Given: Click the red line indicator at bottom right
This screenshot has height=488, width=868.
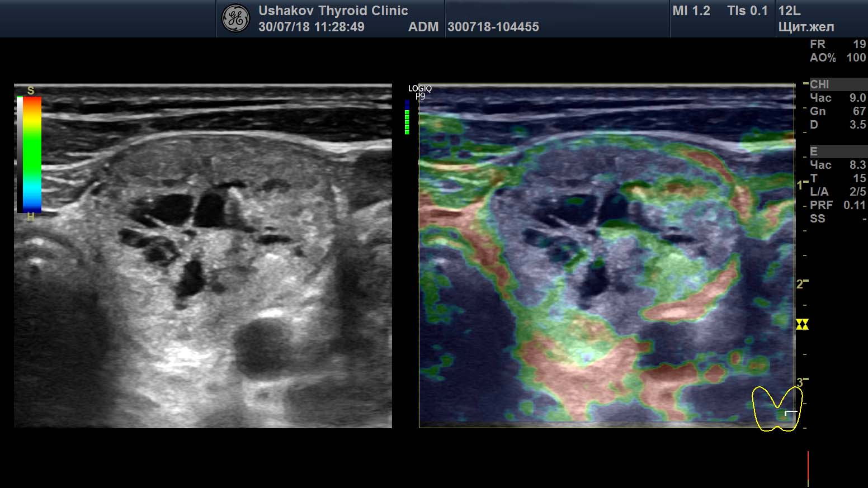Looking at the screenshot, I should [x=808, y=468].
